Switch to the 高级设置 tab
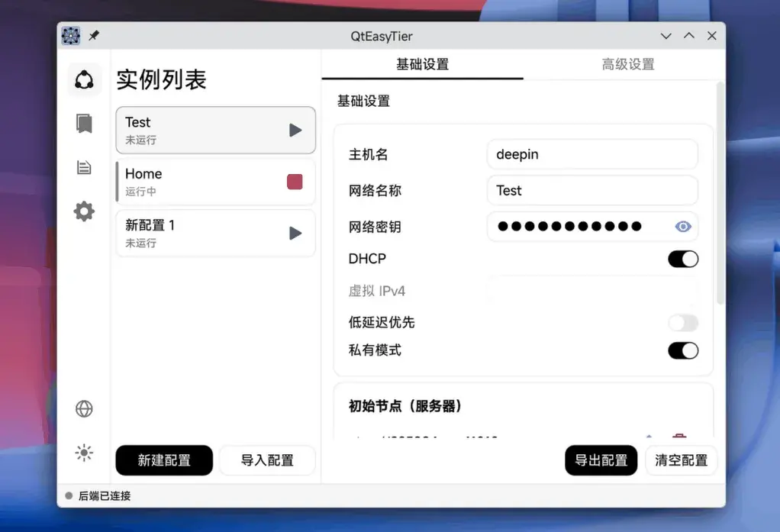This screenshot has width=780, height=532. coord(628,65)
